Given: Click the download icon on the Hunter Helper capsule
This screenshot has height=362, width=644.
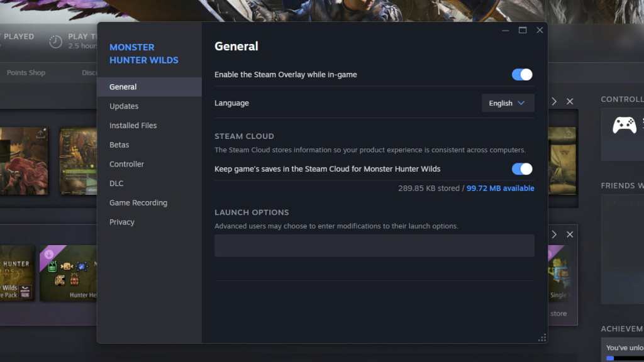Looking at the screenshot, I should [x=48, y=254].
